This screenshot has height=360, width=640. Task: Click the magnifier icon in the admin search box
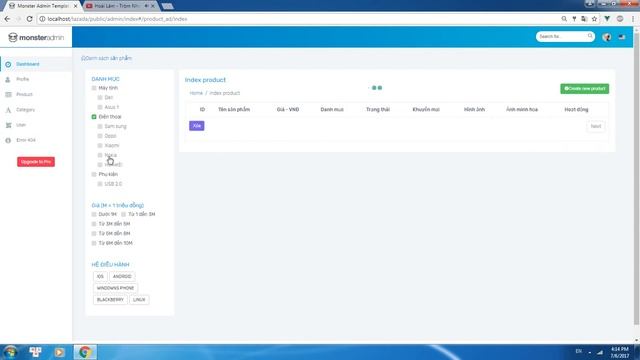tap(590, 36)
